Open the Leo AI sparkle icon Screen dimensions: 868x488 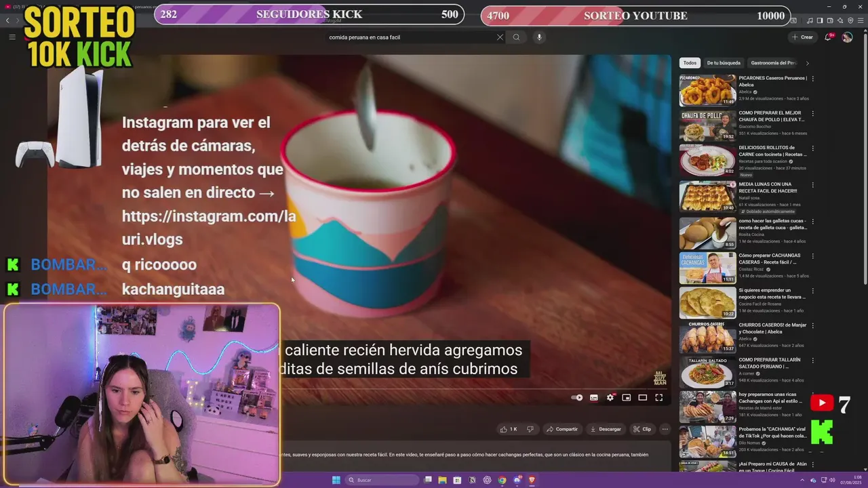[840, 21]
